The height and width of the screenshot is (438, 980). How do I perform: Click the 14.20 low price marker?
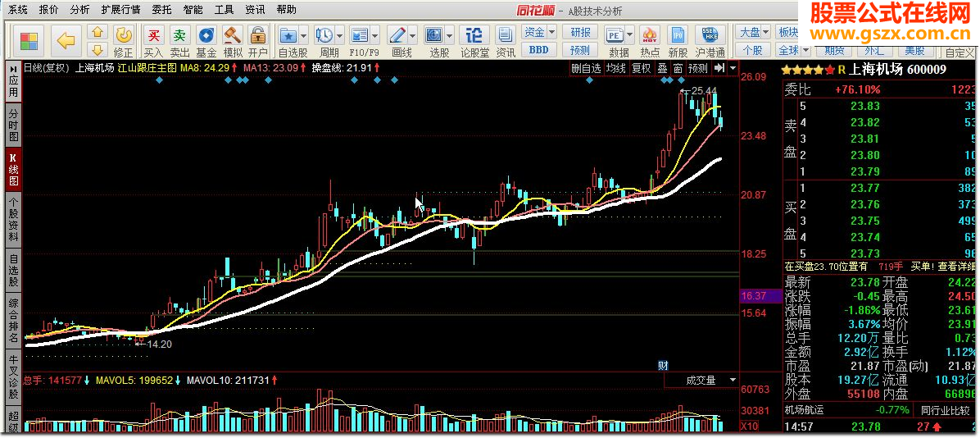pos(158,344)
